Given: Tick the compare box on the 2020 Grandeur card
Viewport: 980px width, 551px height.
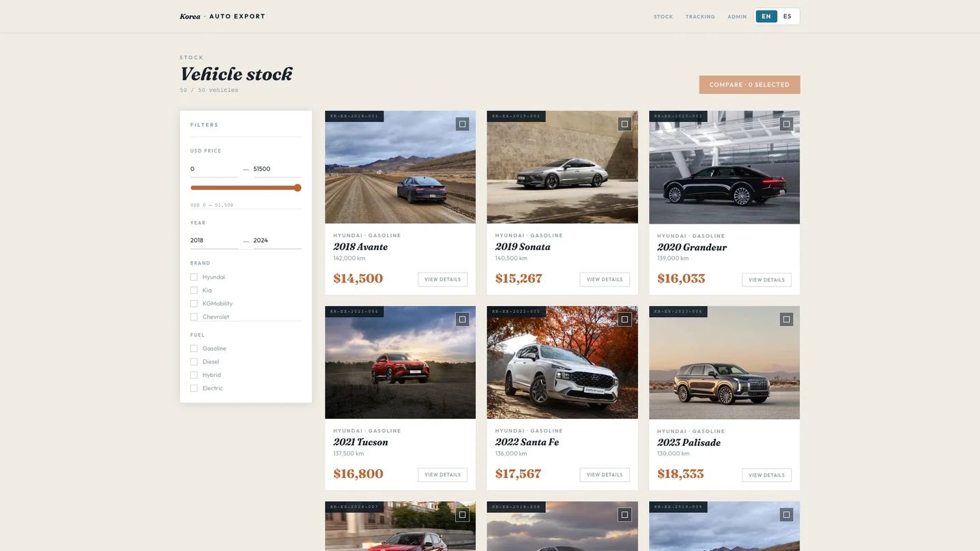Looking at the screenshot, I should 786,123.
